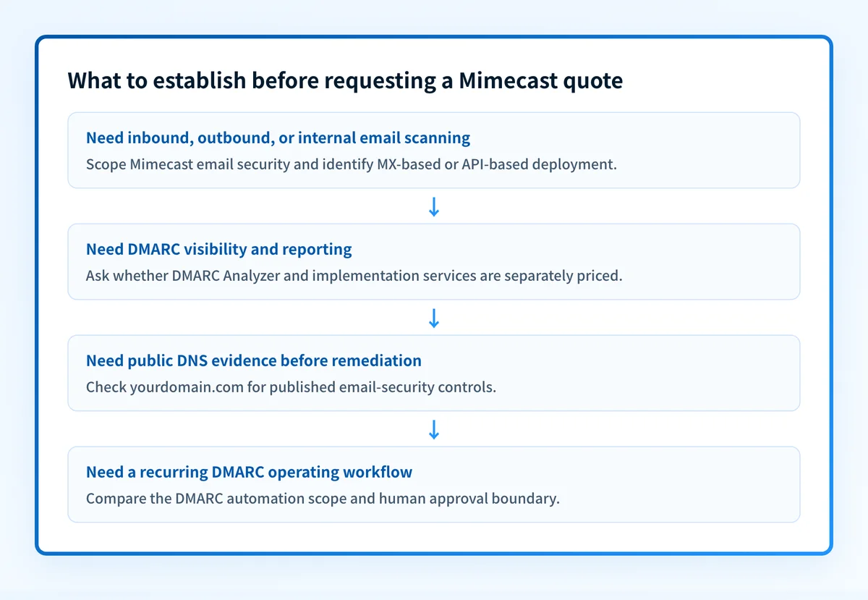Click the text "Check yourdomain.com for published email-security controls."
The image size is (868, 600).
tap(291, 386)
